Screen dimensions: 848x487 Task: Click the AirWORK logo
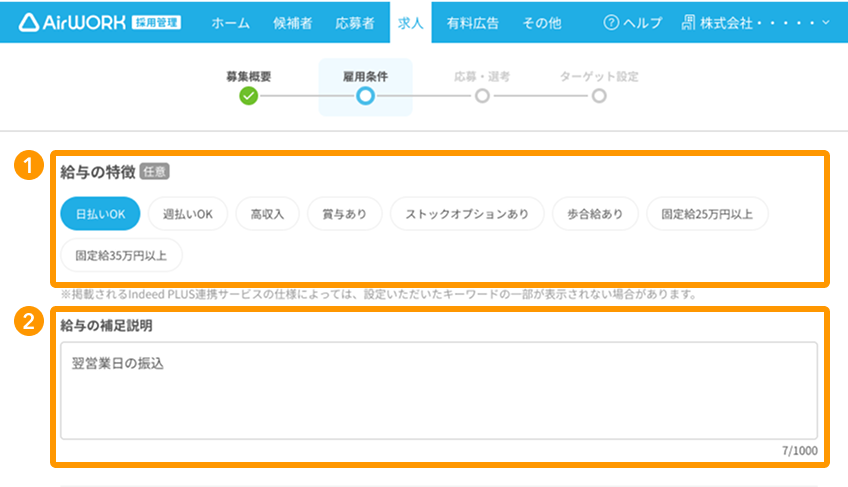(x=72, y=22)
